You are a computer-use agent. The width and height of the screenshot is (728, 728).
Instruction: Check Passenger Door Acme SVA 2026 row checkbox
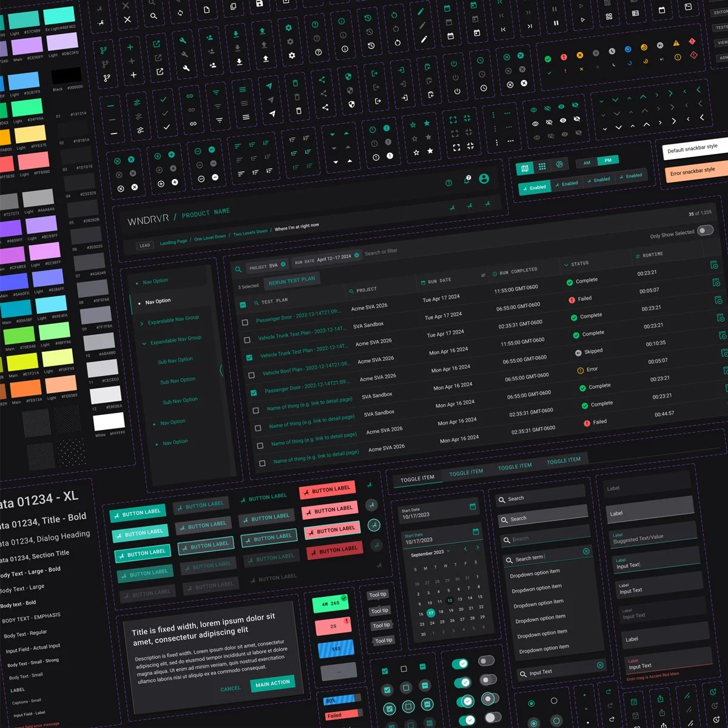coord(245,322)
